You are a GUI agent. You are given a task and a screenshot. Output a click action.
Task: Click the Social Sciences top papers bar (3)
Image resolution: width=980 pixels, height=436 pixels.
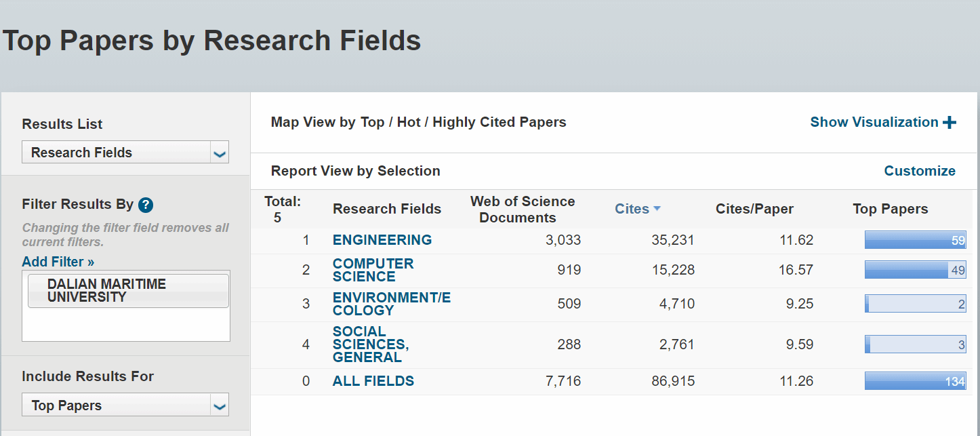tap(915, 344)
